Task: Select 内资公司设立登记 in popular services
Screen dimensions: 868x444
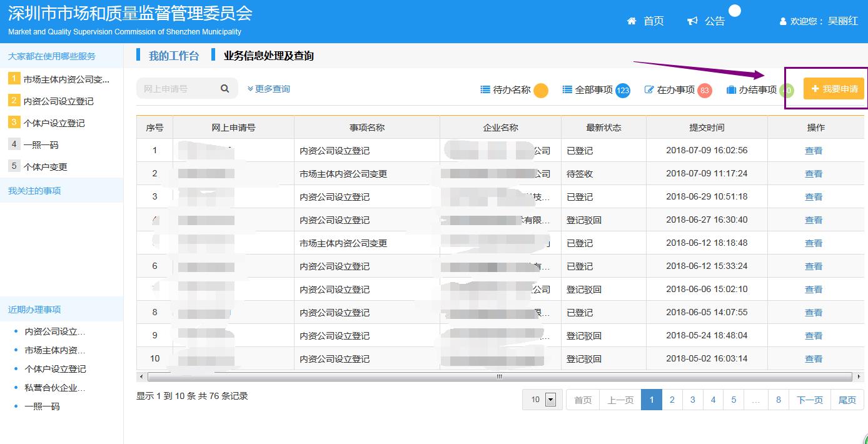Action: pyautogui.click(x=58, y=101)
